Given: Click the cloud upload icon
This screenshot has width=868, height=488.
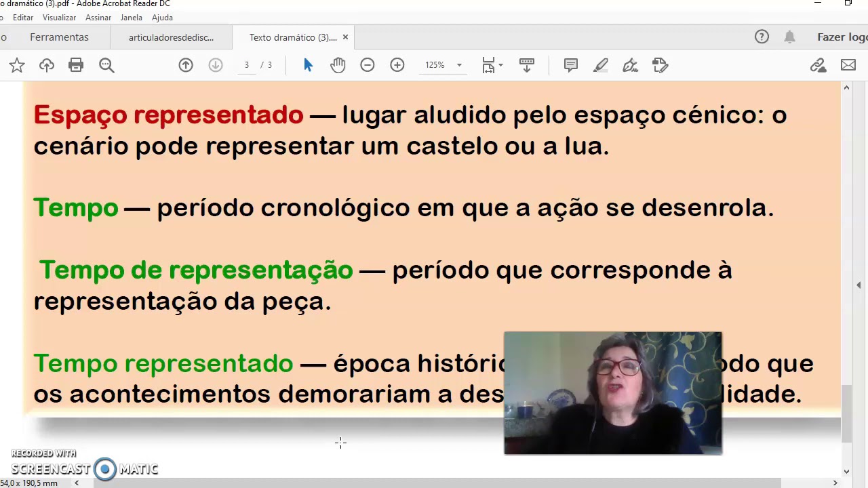Looking at the screenshot, I should pyautogui.click(x=47, y=65).
